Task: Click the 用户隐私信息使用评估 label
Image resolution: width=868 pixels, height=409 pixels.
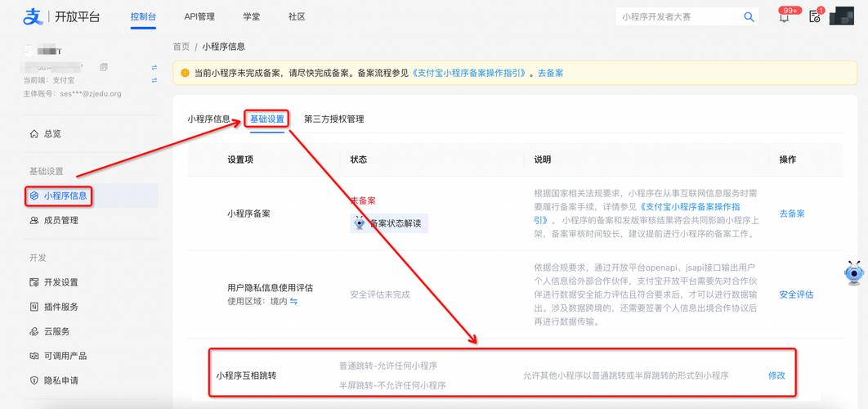Action: coord(271,288)
